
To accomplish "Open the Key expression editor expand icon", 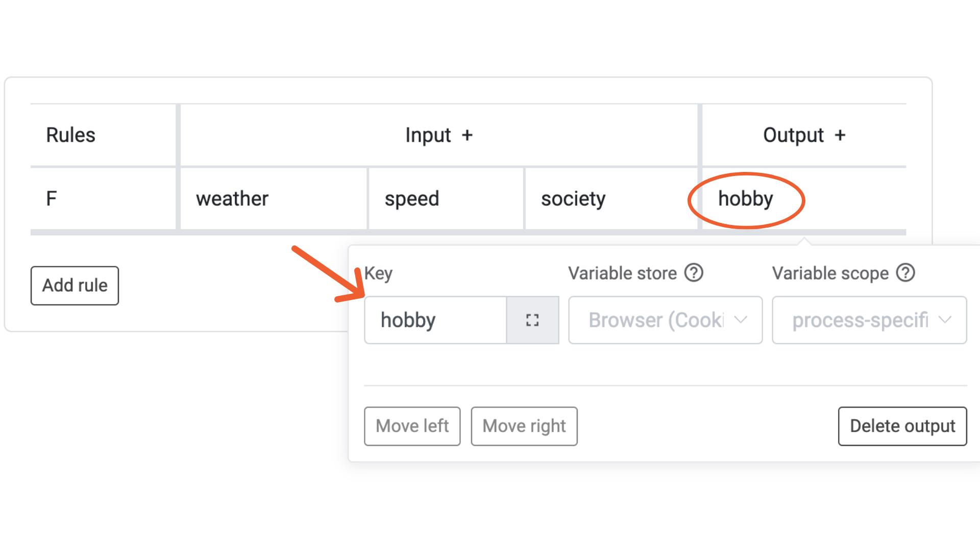I will click(x=532, y=320).
